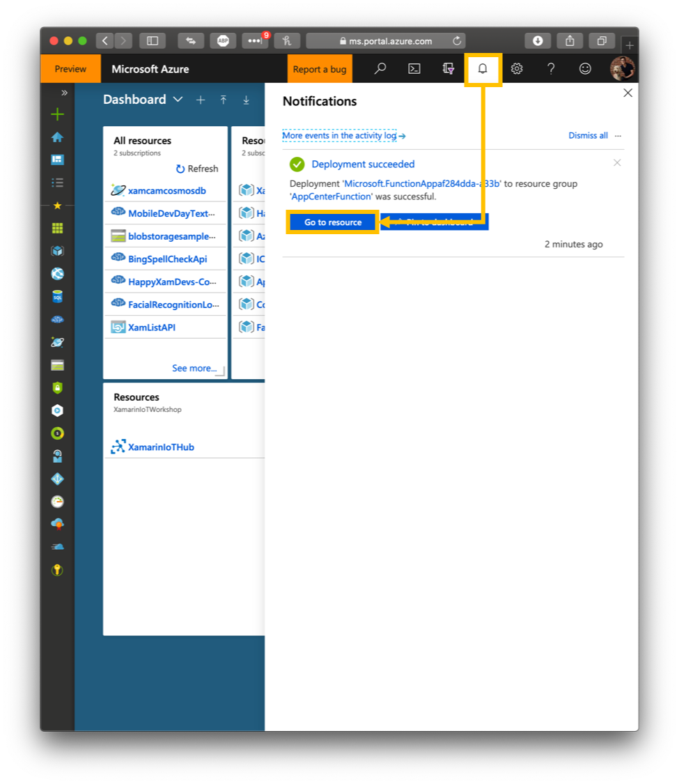Screen dimensions: 677x784
Task: Launch Cloud Shell from the top bar
Action: point(414,68)
